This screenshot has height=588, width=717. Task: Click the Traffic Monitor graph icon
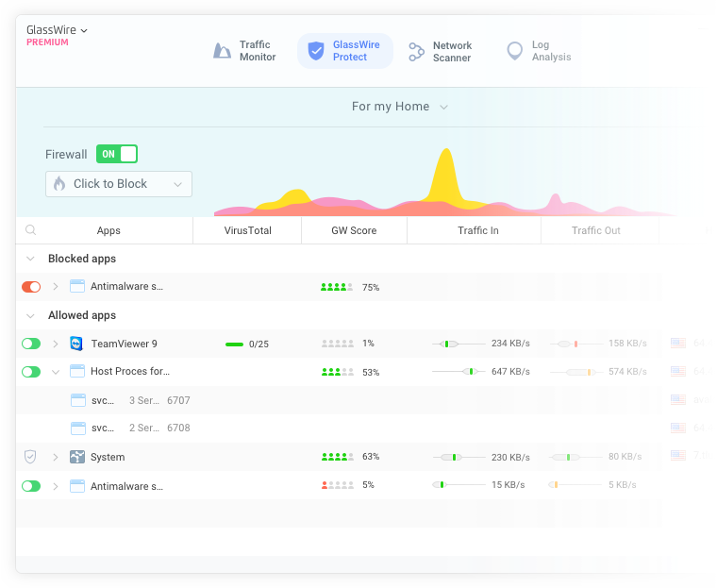coord(222,51)
